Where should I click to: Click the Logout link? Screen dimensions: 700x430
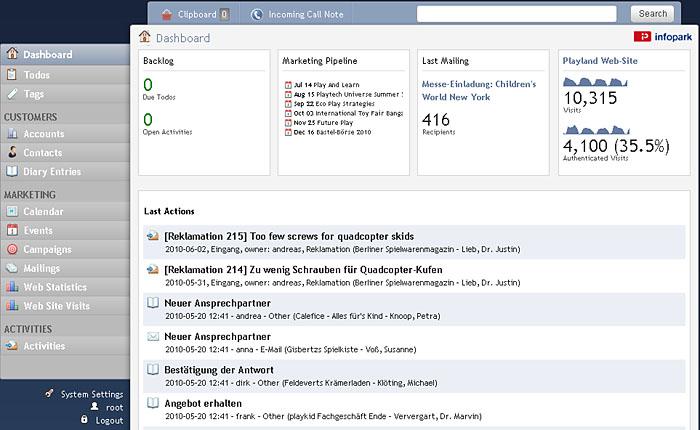(109, 421)
